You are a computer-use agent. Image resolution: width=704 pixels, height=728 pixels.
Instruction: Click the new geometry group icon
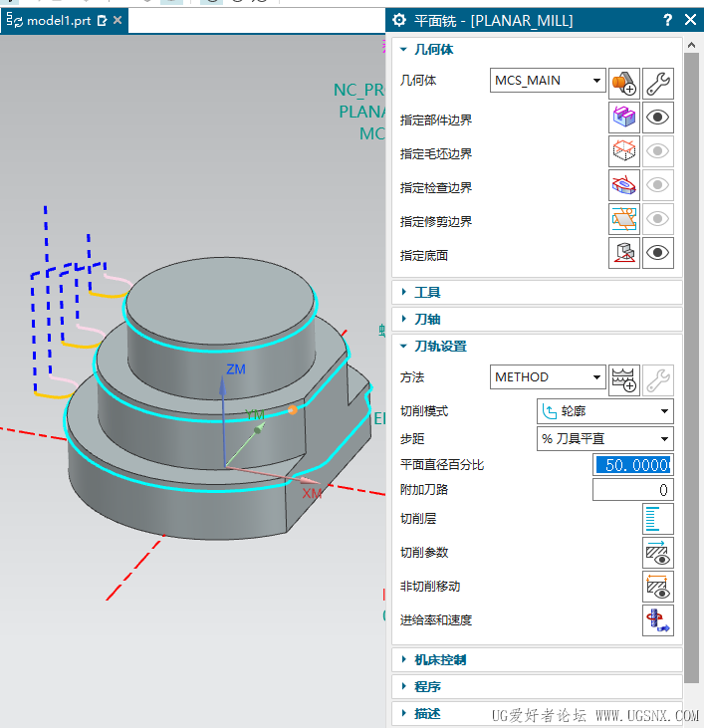tap(624, 84)
